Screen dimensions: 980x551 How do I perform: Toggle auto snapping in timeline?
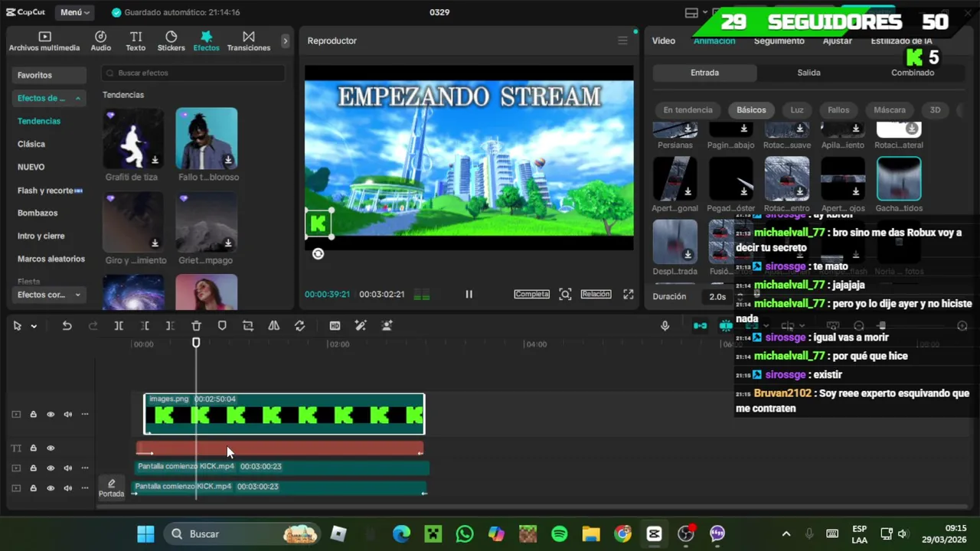[x=726, y=326]
